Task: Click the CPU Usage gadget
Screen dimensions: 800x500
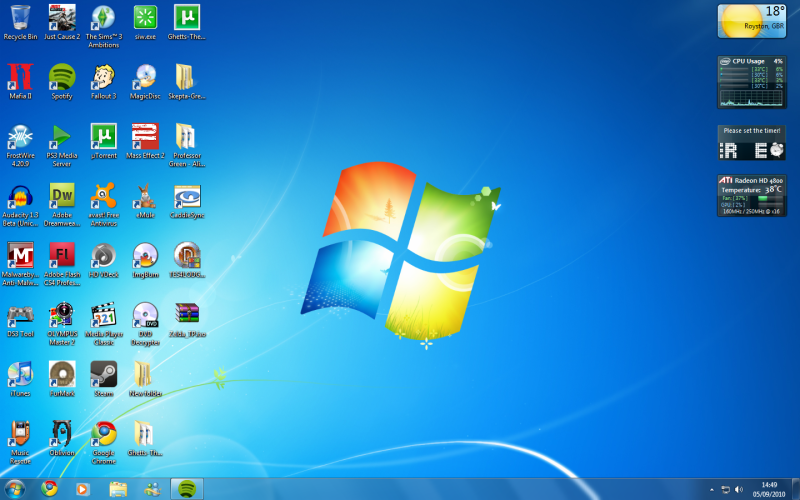Action: [x=752, y=82]
